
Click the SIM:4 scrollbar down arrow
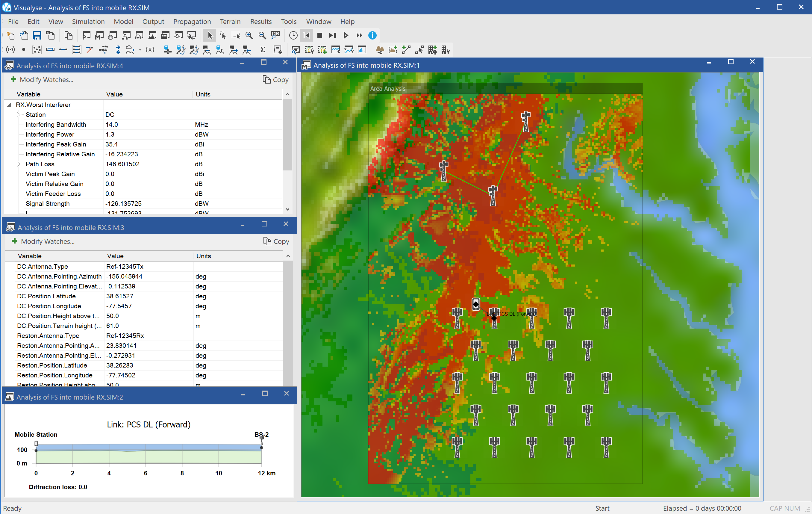(288, 209)
